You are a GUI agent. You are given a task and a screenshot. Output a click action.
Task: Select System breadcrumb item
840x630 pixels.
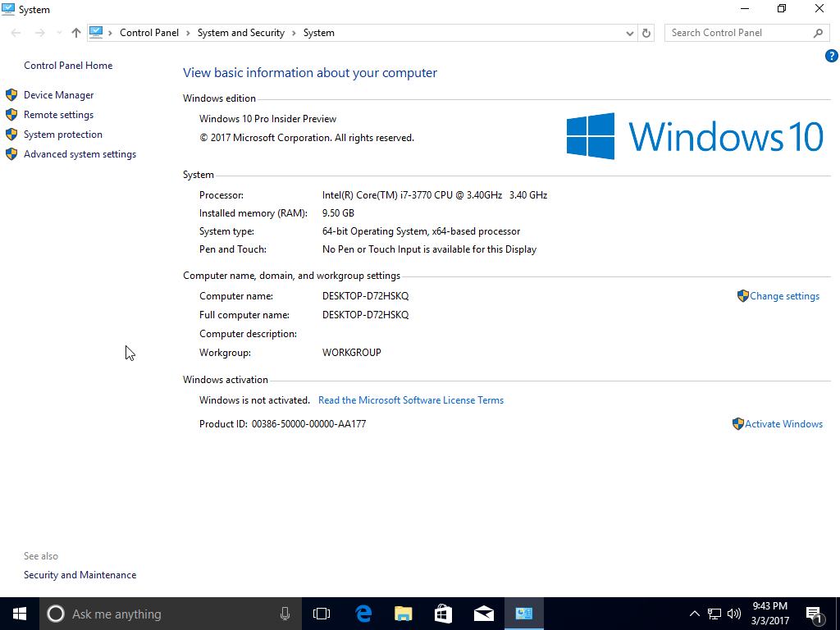[319, 33]
